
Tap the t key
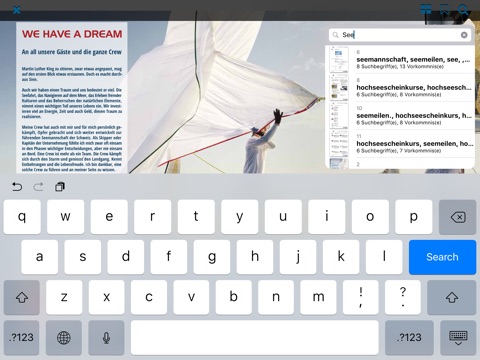196,217
